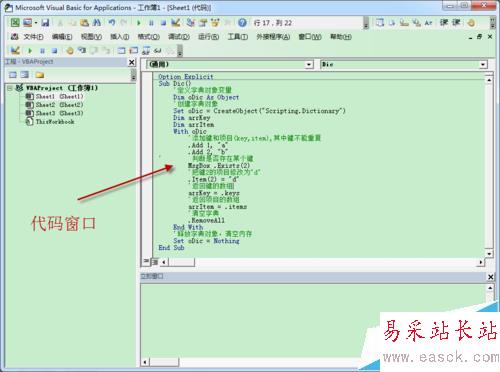Toggle breakpoint with Debug toolbar hand icon

pyautogui.click(x=70, y=50)
